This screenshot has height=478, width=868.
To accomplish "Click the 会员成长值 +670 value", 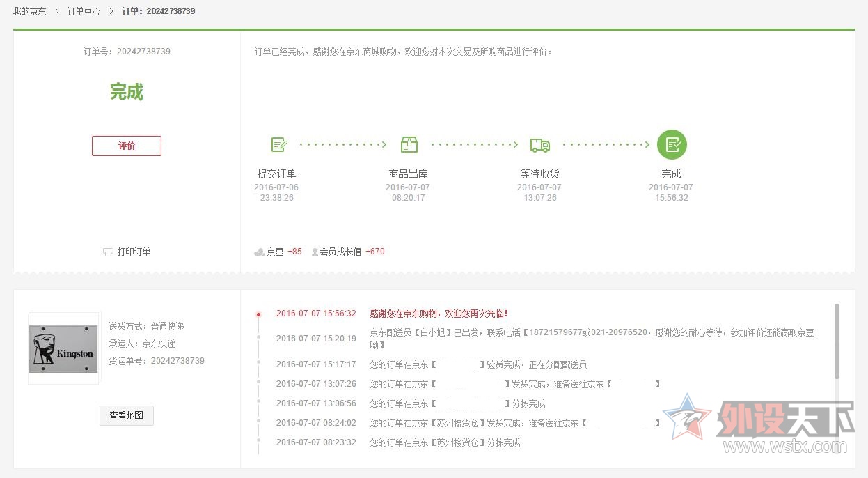I will [x=375, y=252].
